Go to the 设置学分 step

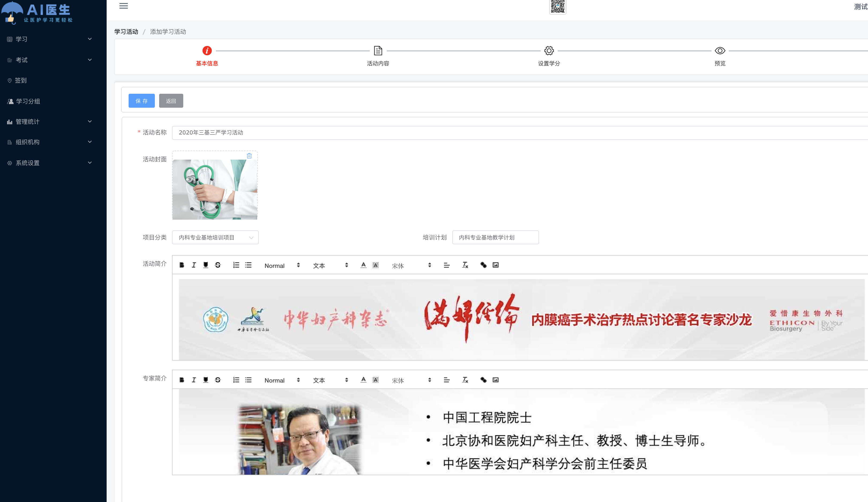(549, 56)
